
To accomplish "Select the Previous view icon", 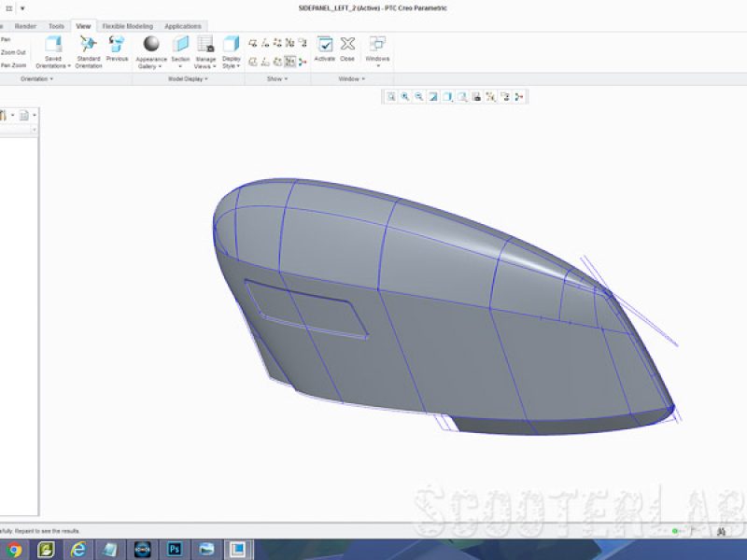I will coord(117,44).
